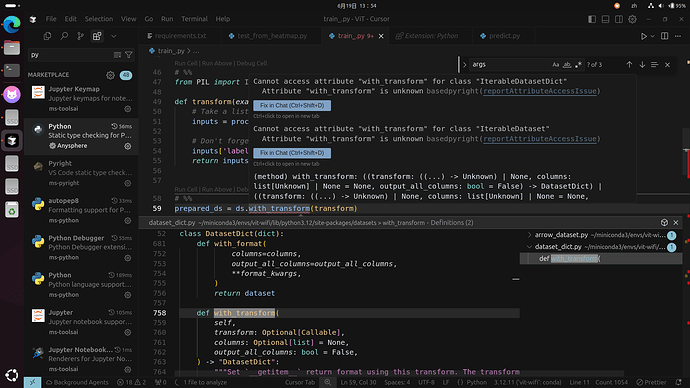Select Jupyter Notebook Renderers extension entry
The width and height of the screenshot is (690, 388).
click(81, 359)
